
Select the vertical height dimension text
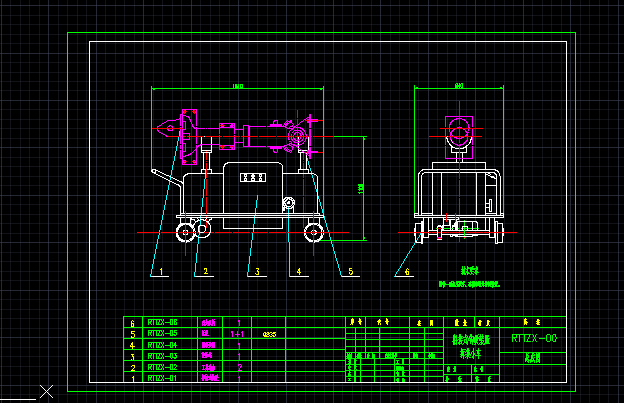[x=361, y=189]
